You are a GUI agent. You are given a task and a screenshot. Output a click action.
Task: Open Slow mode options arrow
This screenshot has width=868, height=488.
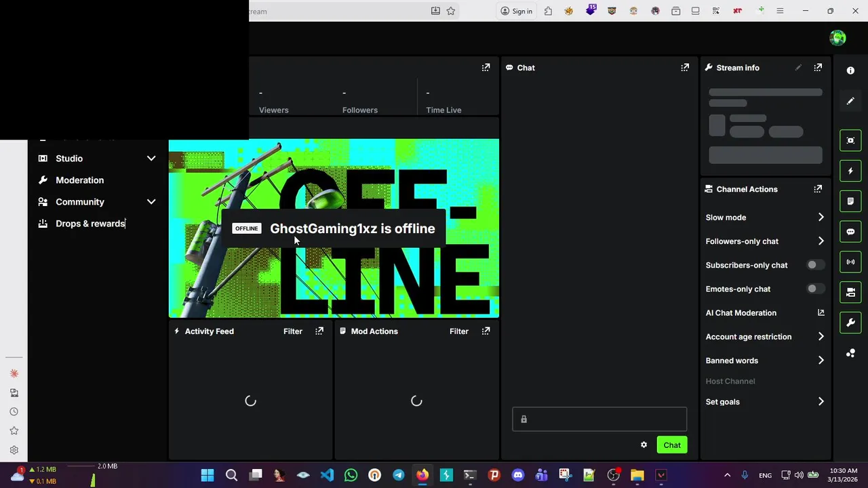point(821,218)
